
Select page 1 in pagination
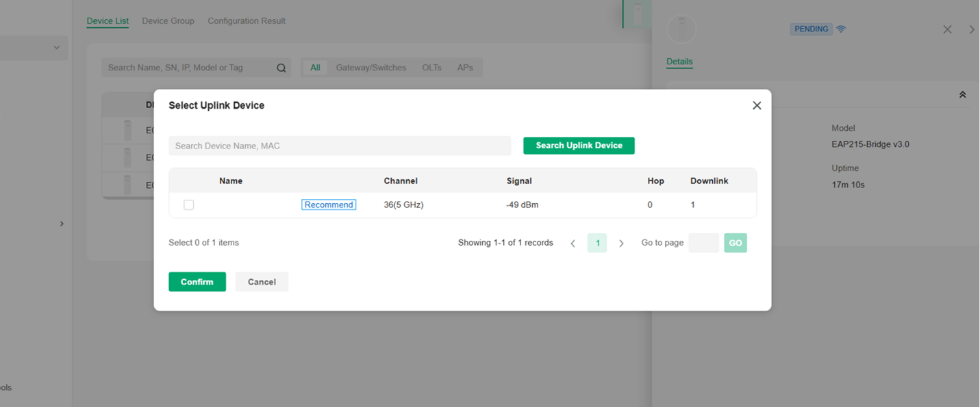tap(597, 243)
